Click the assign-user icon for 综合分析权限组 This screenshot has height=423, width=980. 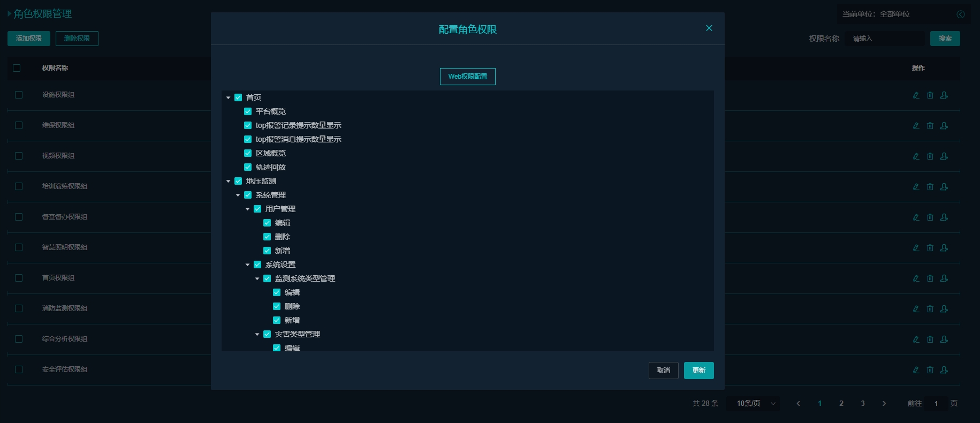tap(944, 339)
